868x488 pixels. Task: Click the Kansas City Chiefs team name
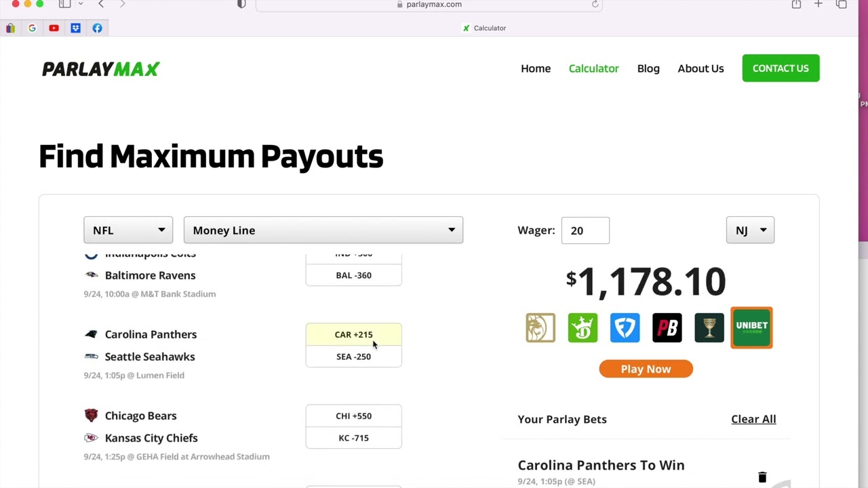tap(151, 438)
